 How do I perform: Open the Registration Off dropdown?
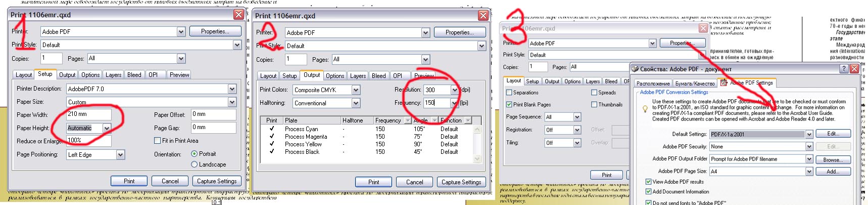[577, 130]
